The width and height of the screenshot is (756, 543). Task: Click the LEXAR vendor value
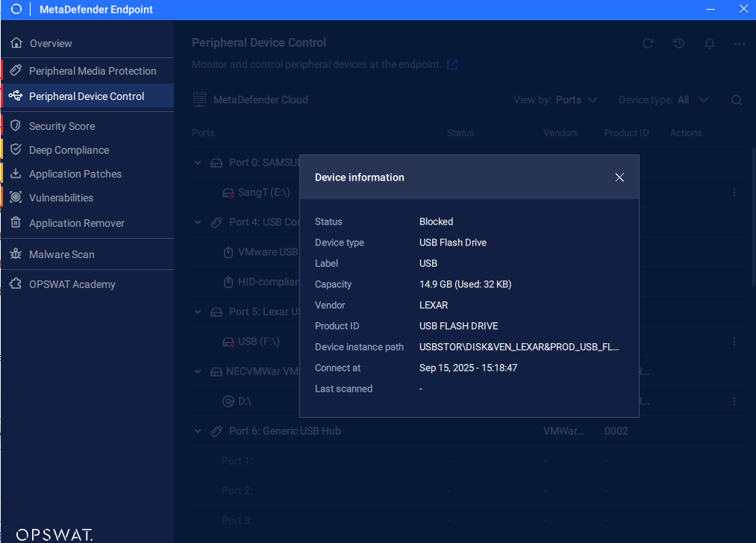coord(434,305)
